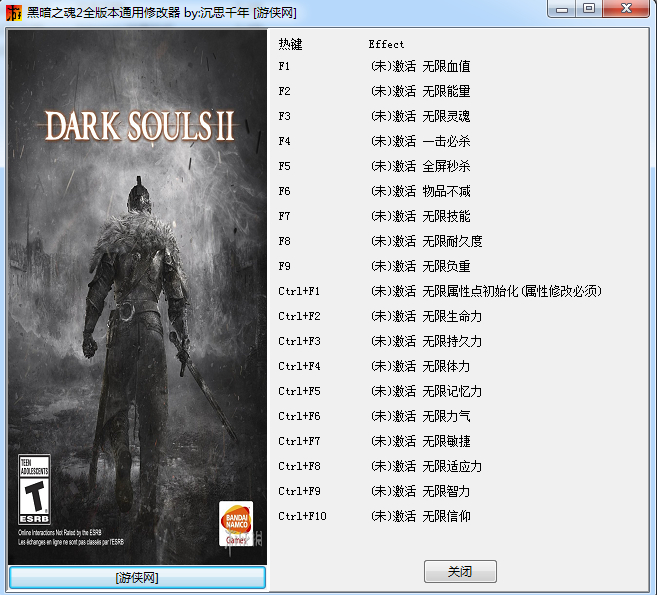Click the (未)激活 无限智力 entry
Viewport: 657px width, 595px height.
420,491
